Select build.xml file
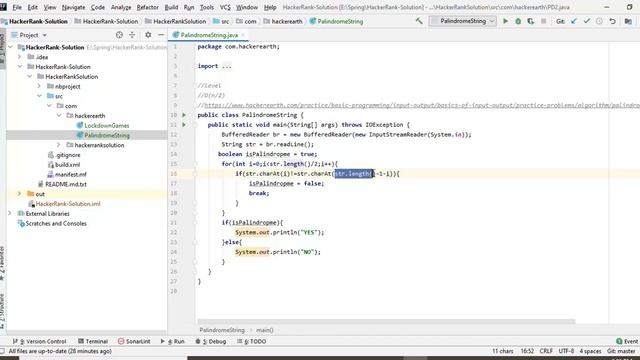 click(67, 165)
